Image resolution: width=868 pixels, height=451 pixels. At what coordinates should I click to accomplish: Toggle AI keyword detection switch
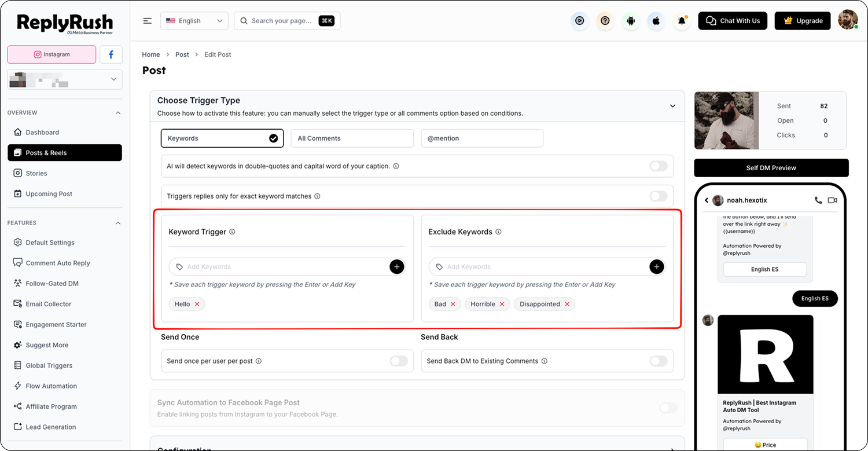point(659,166)
